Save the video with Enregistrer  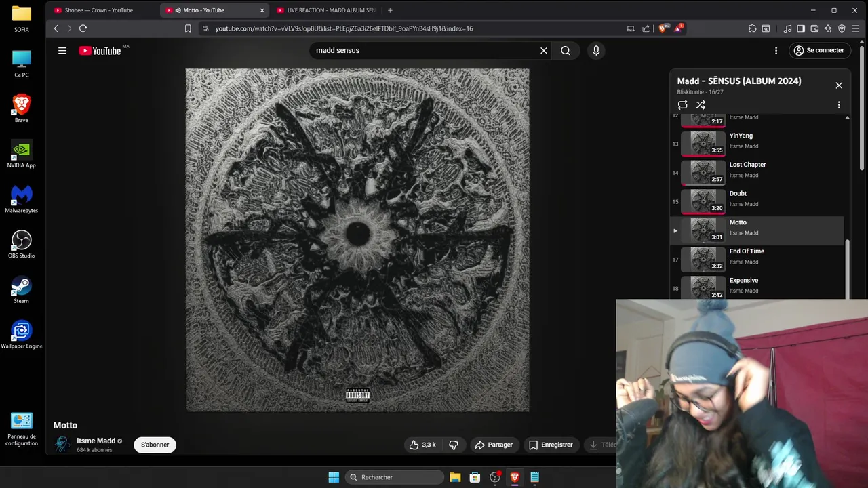[x=551, y=445]
